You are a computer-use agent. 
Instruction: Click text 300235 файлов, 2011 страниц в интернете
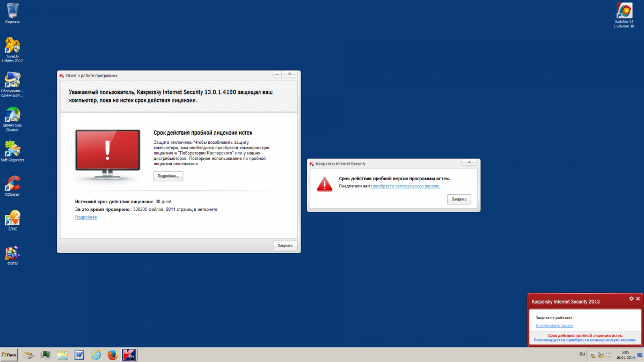(175, 209)
